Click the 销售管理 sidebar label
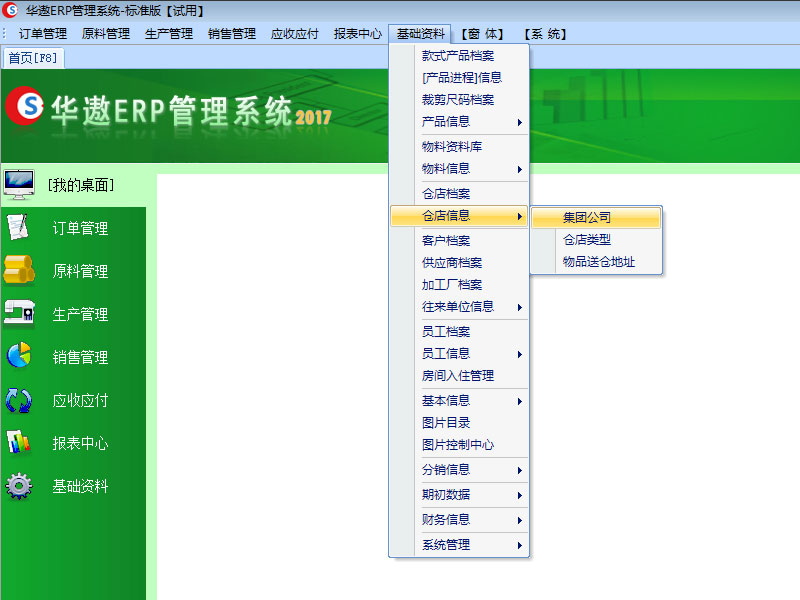The height and width of the screenshot is (600, 800). point(81,357)
